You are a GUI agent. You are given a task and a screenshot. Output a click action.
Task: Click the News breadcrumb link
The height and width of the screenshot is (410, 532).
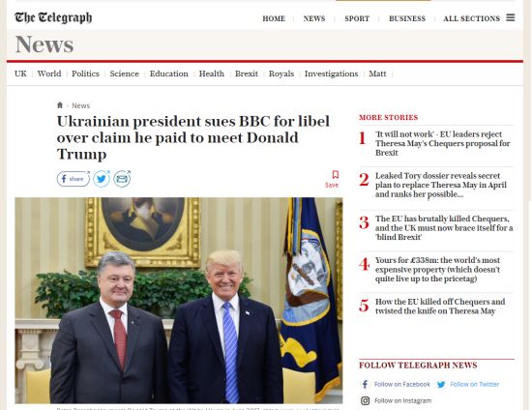pyautogui.click(x=80, y=105)
